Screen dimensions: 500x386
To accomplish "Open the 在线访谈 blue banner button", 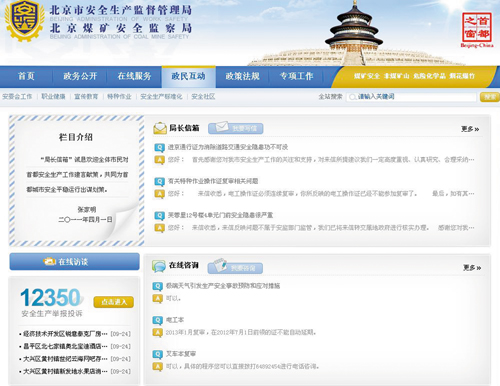I will click(x=75, y=261).
